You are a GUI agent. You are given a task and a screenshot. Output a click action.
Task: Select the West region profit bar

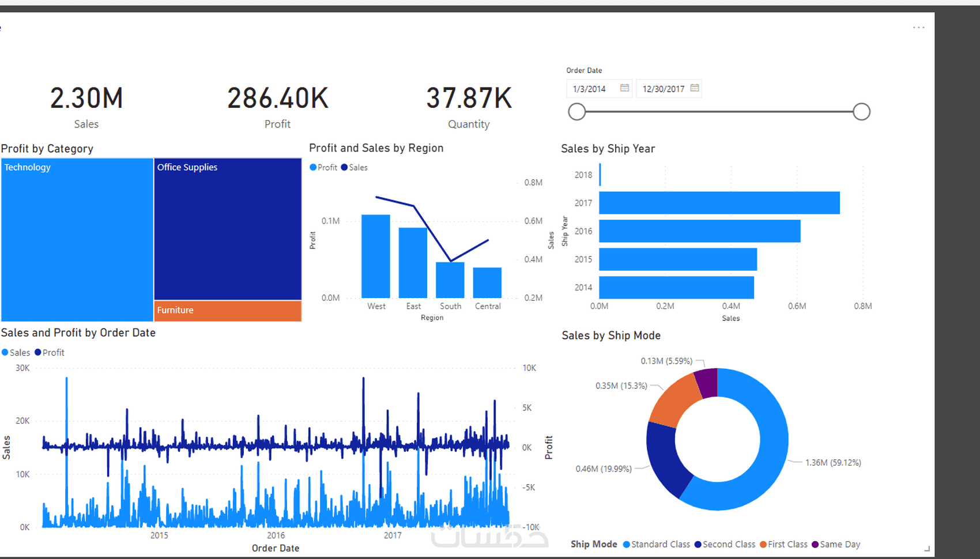376,256
